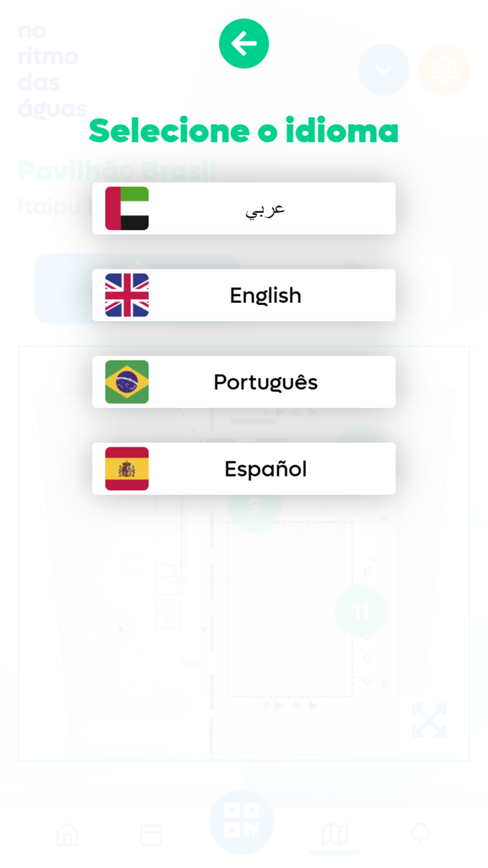Image resolution: width=488 pixels, height=868 pixels.
Task: Tap the green back arrow
Action: [x=244, y=44]
